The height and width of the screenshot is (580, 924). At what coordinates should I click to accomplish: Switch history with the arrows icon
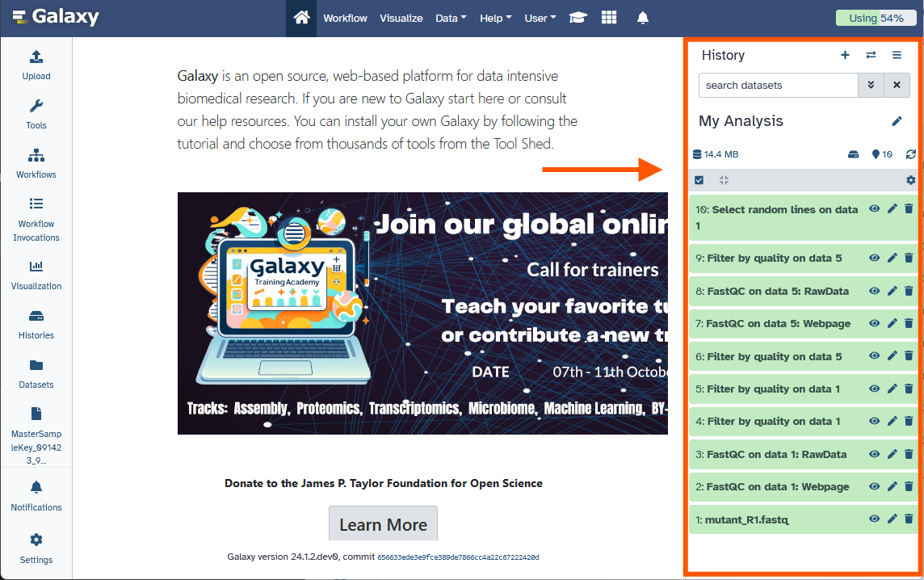click(871, 55)
